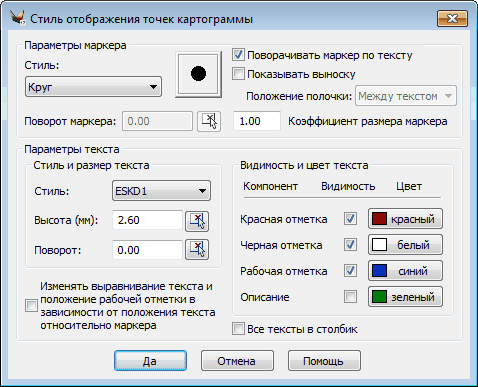Enable Показывать выноску checkbox
The image size is (478, 387).
[238, 74]
